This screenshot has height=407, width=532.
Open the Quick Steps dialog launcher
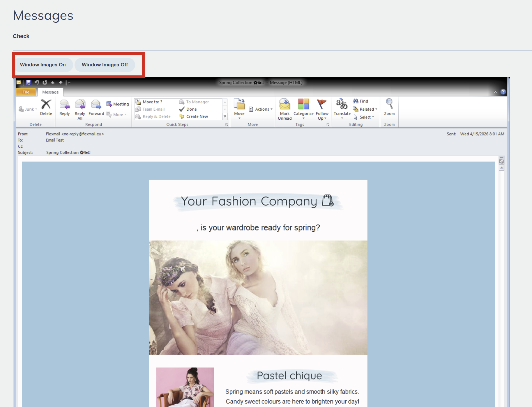point(227,125)
